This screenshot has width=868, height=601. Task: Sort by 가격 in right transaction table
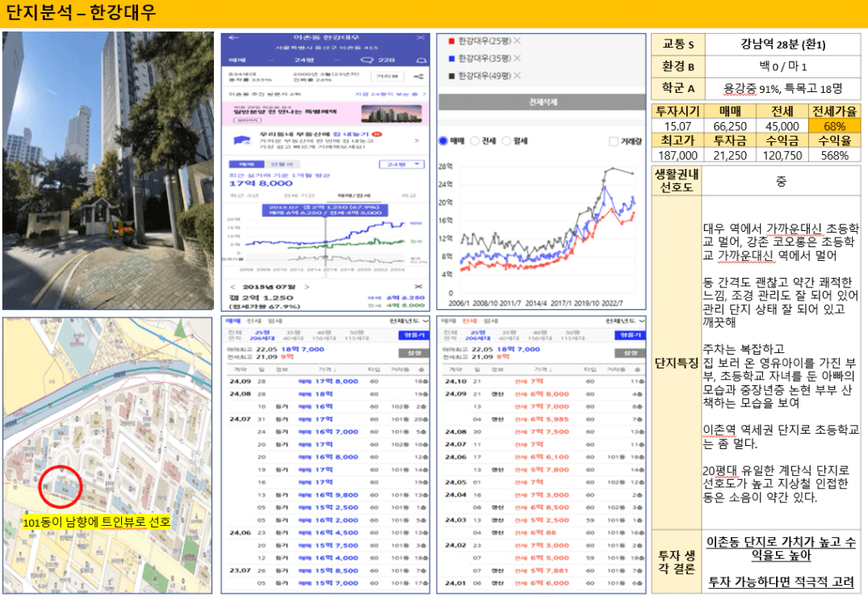[x=543, y=369]
